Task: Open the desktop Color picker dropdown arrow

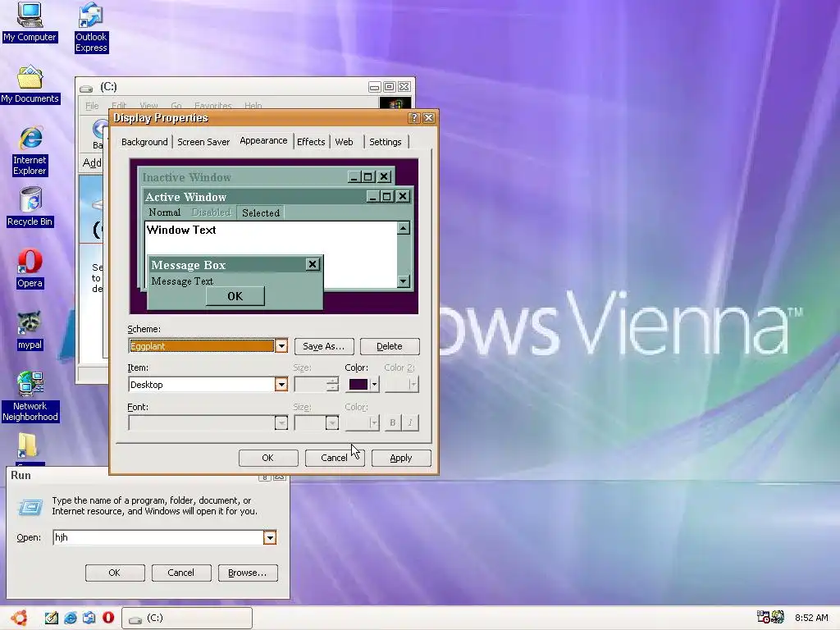Action: 374,385
